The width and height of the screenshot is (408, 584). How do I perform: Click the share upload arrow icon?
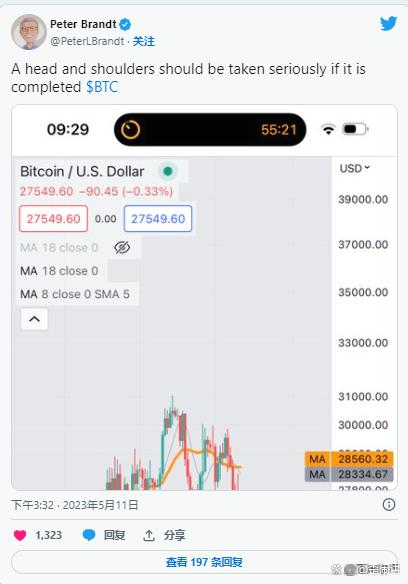pos(149,536)
